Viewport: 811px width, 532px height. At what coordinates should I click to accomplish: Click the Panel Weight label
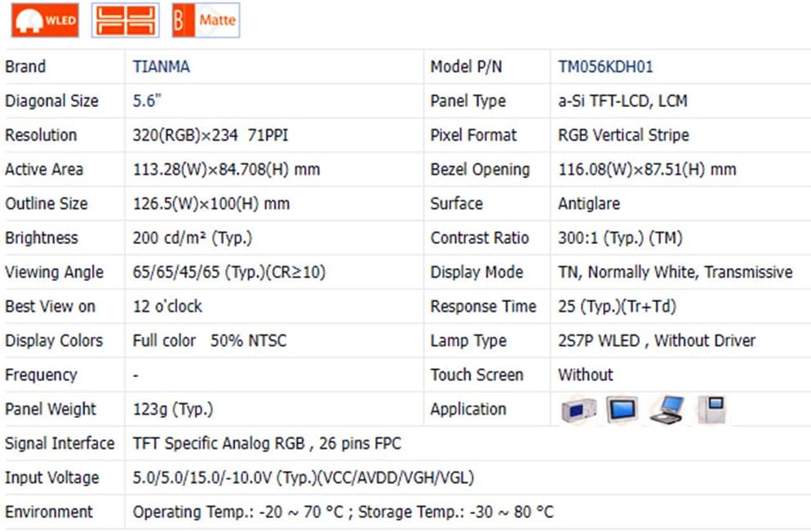click(51, 409)
